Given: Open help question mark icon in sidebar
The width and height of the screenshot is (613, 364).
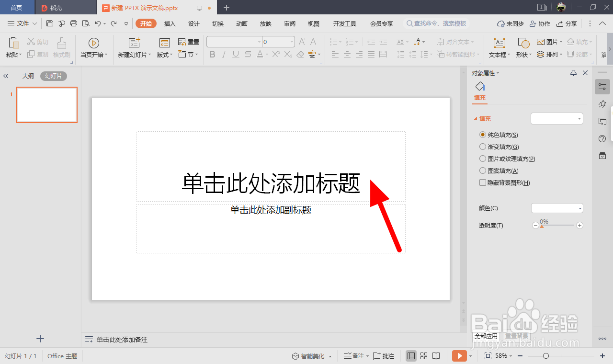Looking at the screenshot, I should pos(602,138).
